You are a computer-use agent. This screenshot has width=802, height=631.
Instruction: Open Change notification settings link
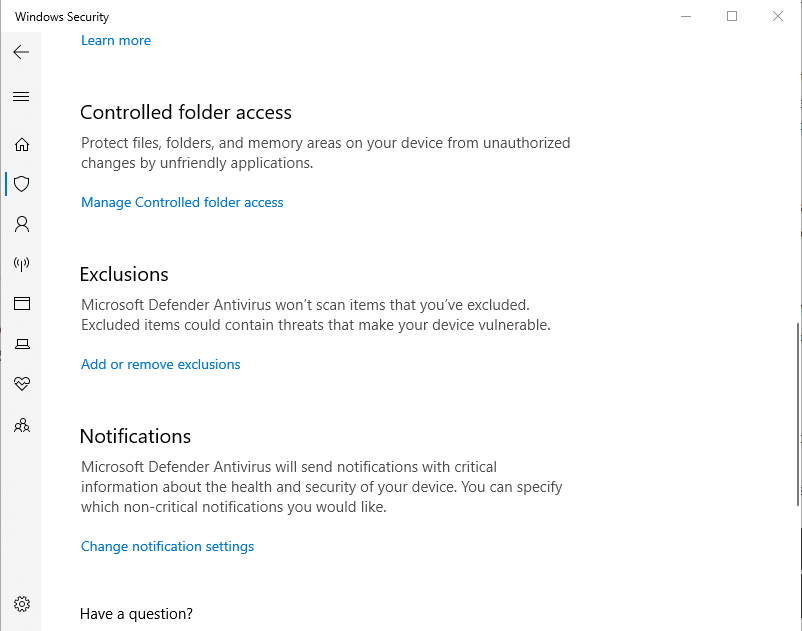(x=167, y=547)
